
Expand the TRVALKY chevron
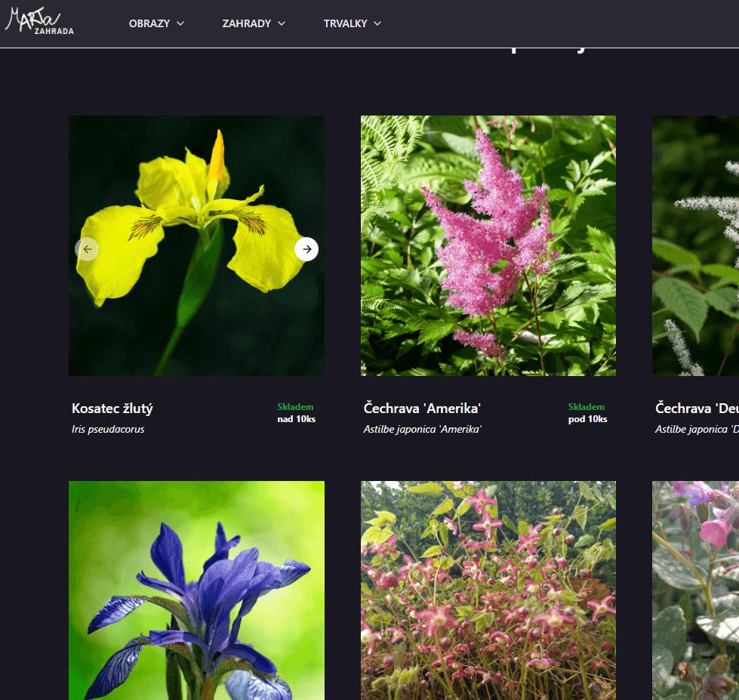point(377,23)
